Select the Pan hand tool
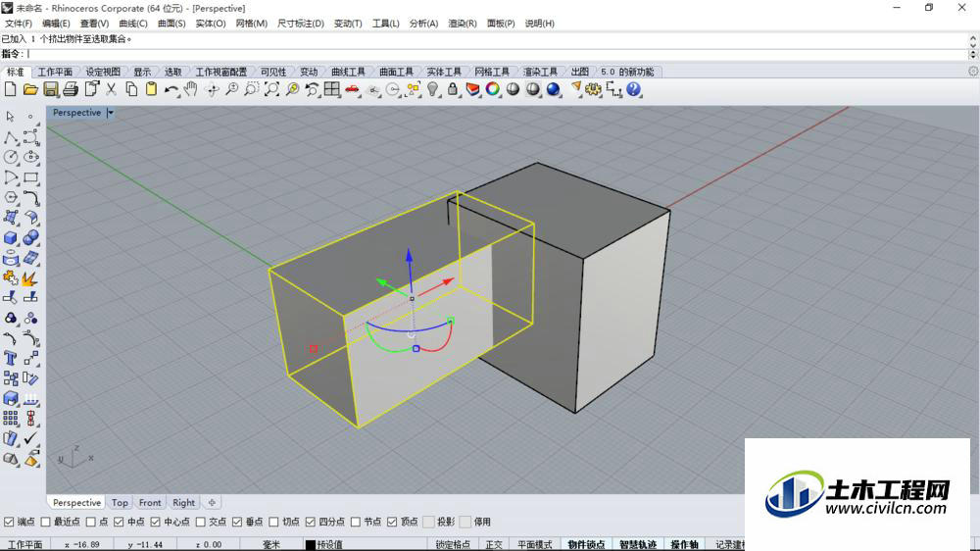Image resolution: width=980 pixels, height=551 pixels. (191, 89)
